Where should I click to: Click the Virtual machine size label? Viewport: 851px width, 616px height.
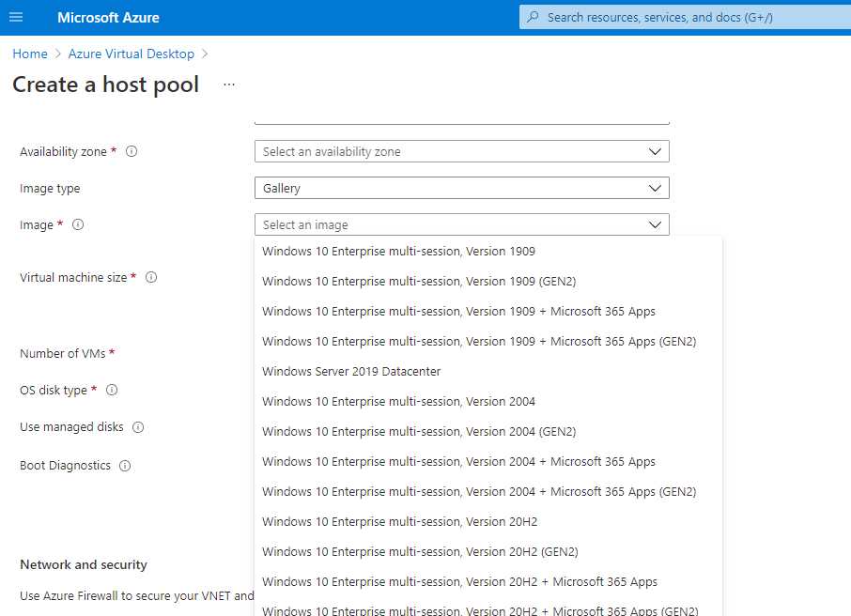[x=73, y=277]
